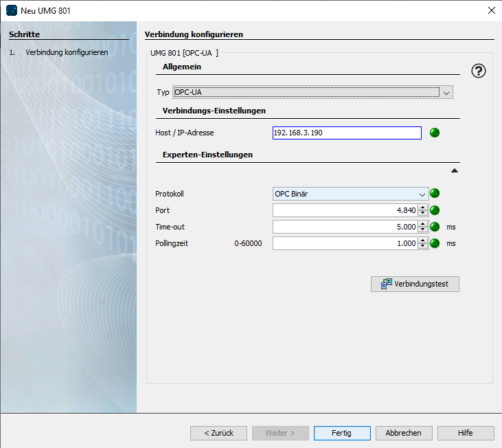This screenshot has width=502, height=448.
Task: Click green status indicator next to Pollingzeit
Action: pyautogui.click(x=434, y=243)
